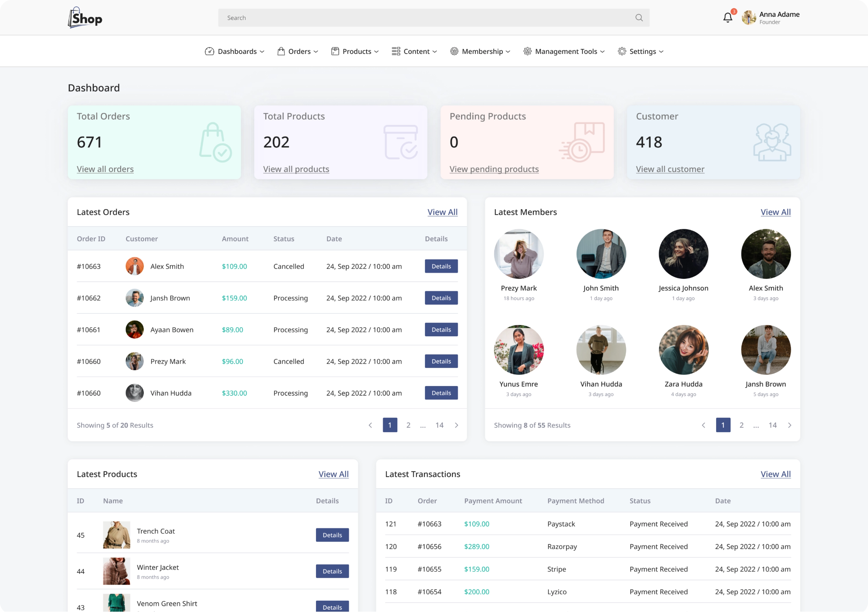
Task: Click inside the Search field
Action: tap(416, 18)
